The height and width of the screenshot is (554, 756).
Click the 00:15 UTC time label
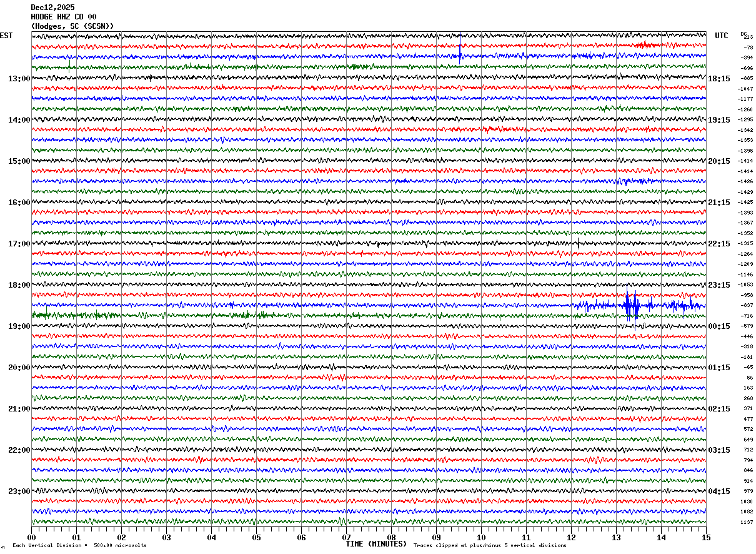pyautogui.click(x=719, y=326)
